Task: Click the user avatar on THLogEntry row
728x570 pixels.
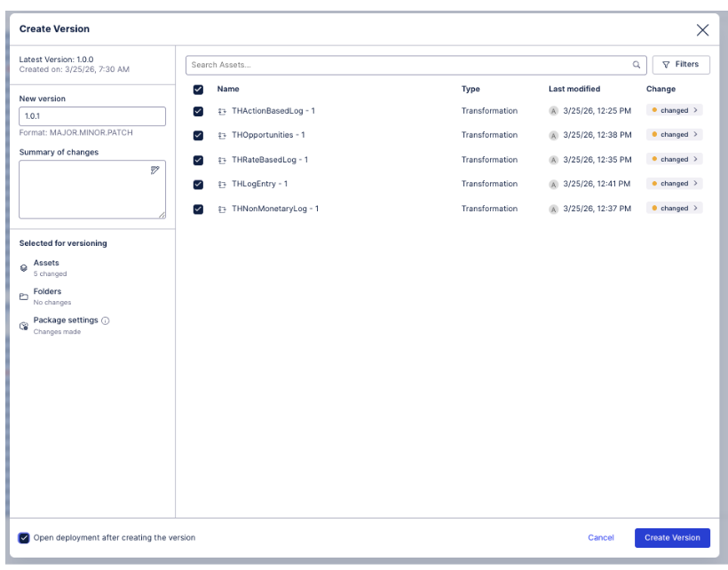Action: click(x=553, y=185)
